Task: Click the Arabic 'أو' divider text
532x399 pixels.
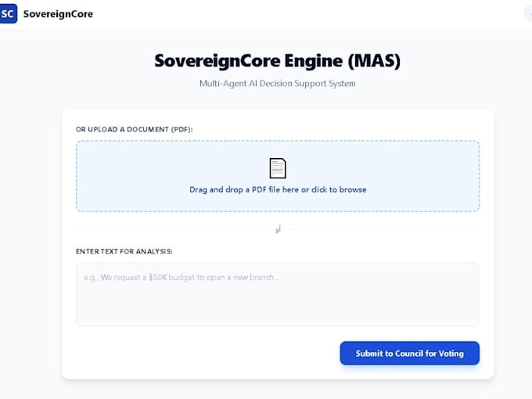Action: point(278,229)
